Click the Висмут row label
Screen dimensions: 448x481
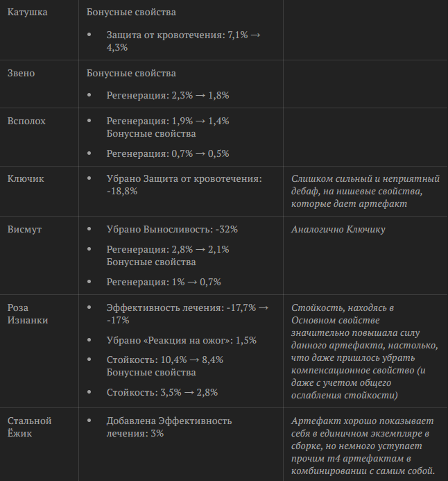(24, 229)
